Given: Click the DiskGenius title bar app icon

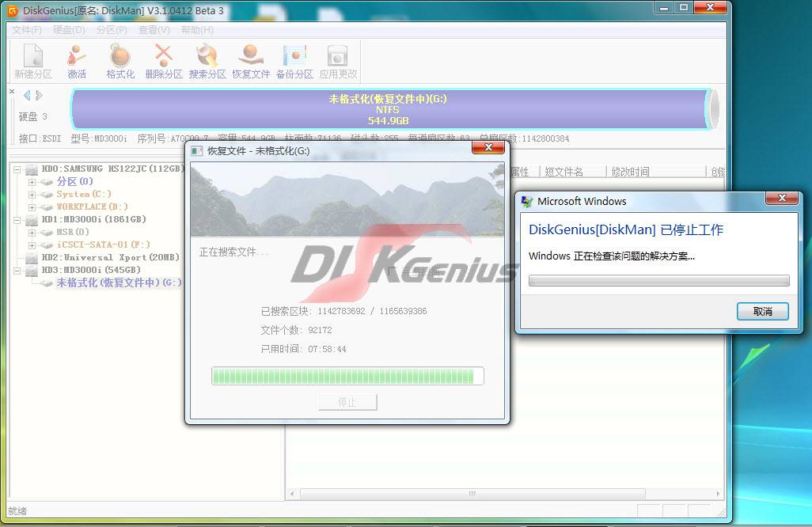Looking at the screenshot, I should pos(13,10).
